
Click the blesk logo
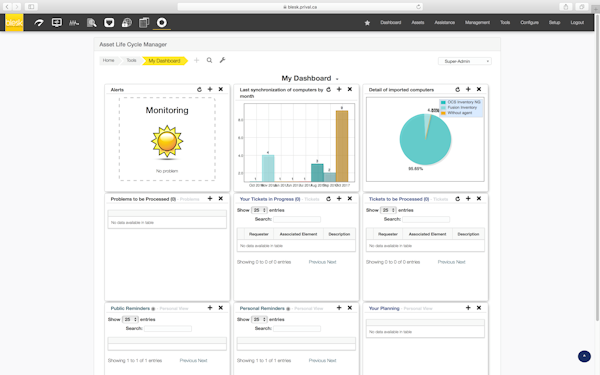(x=14, y=23)
